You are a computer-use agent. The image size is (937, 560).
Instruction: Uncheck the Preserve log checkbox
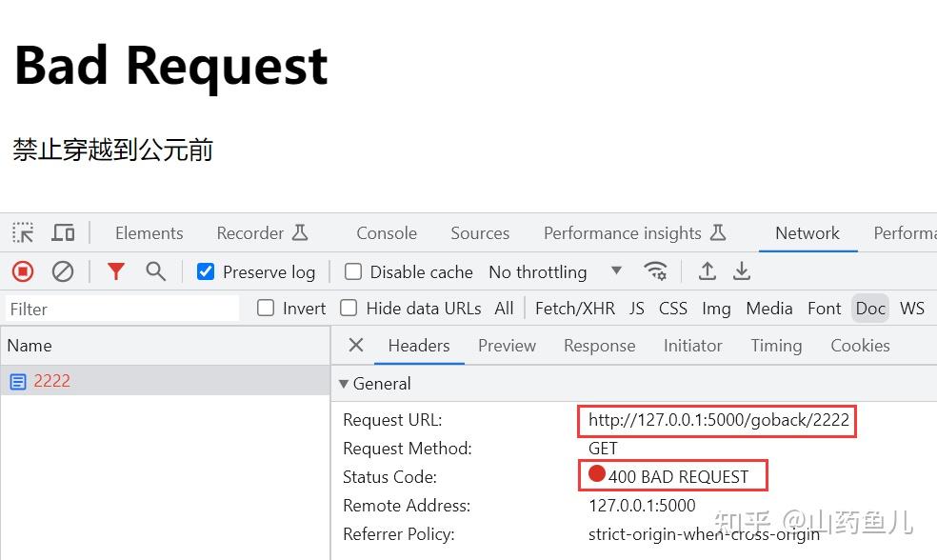pos(206,271)
